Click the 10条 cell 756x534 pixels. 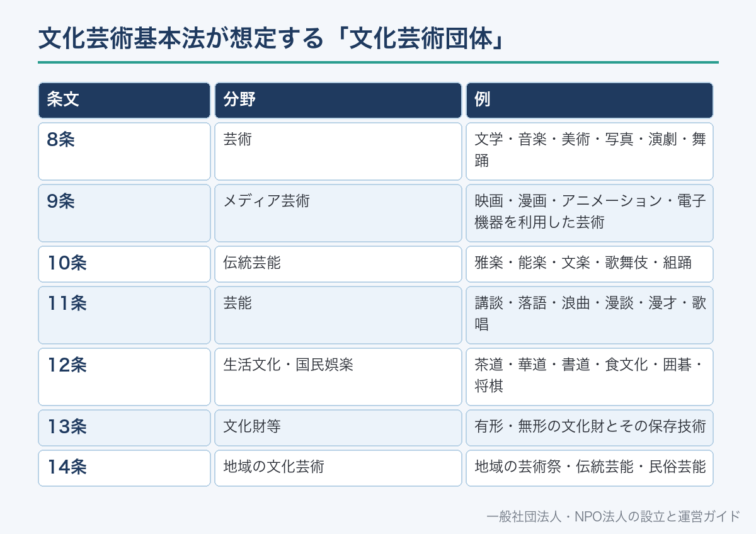(x=124, y=264)
